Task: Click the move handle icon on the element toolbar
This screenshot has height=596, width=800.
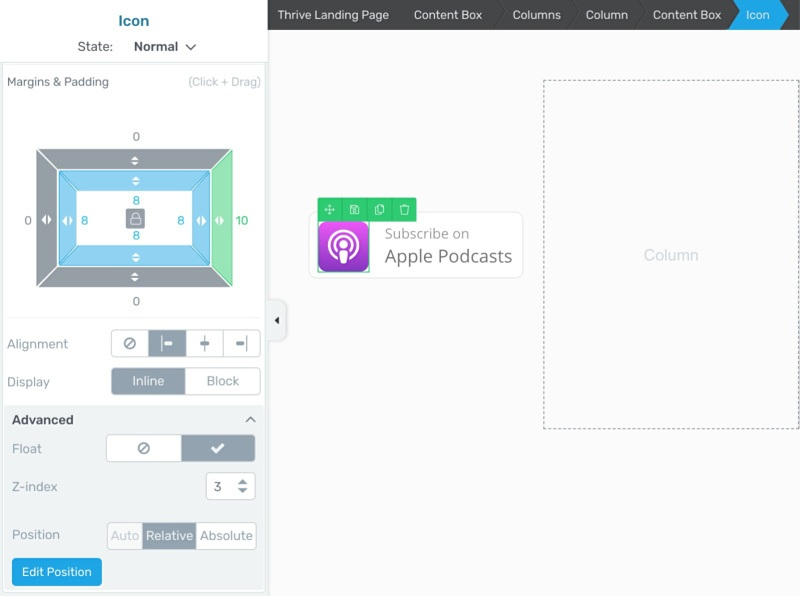Action: 330,210
